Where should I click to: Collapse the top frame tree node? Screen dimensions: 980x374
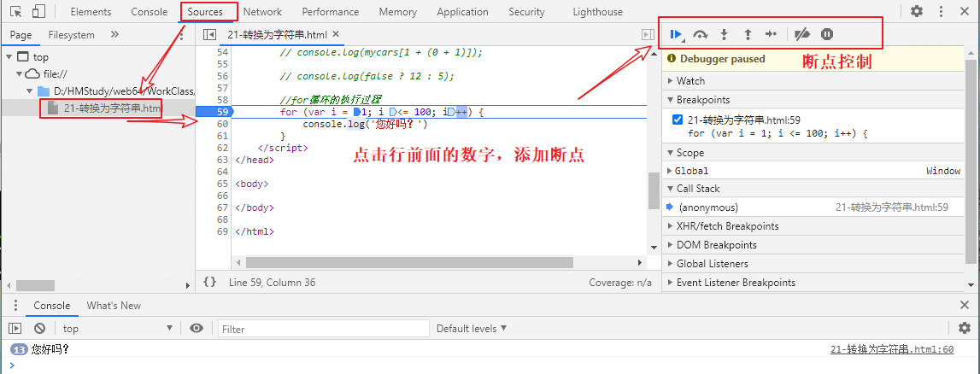pyautogui.click(x=9, y=57)
